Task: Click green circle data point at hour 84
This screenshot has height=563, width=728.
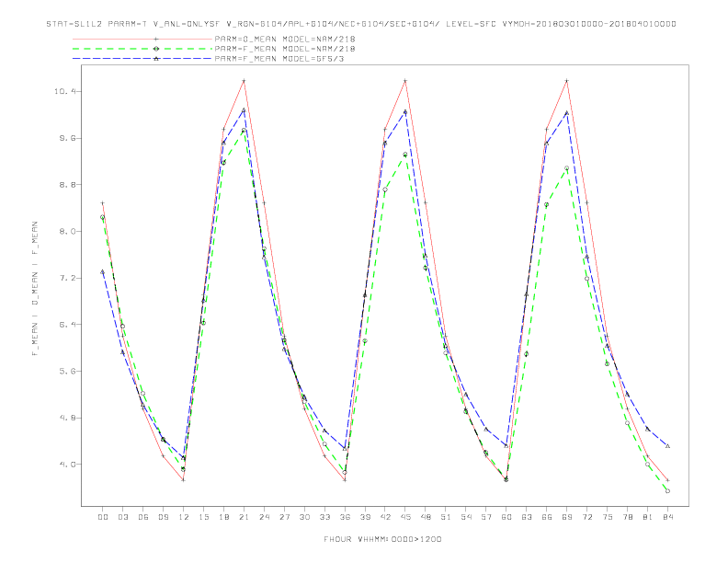Action: point(667,491)
